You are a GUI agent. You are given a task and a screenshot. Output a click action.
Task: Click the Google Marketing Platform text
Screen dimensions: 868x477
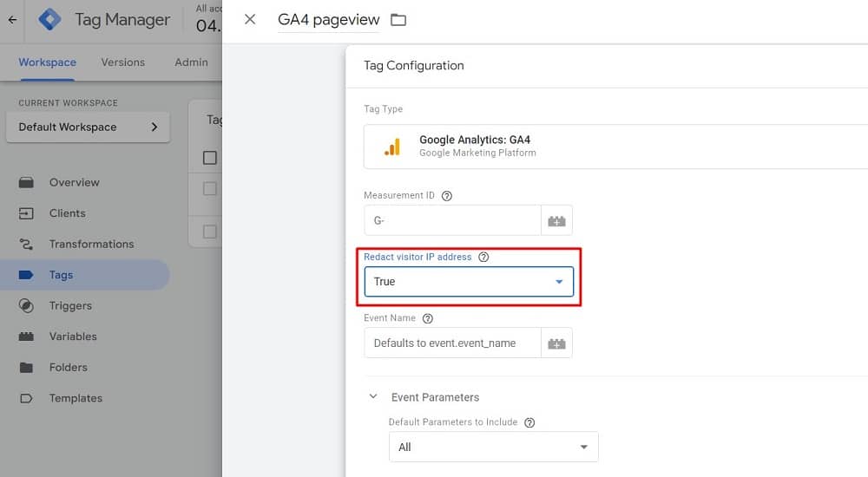click(477, 153)
